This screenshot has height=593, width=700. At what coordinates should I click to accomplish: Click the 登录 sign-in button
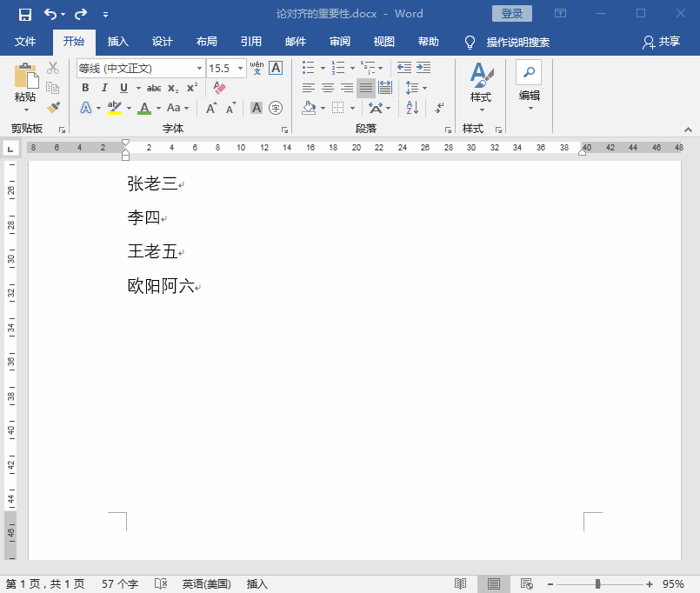coord(511,13)
